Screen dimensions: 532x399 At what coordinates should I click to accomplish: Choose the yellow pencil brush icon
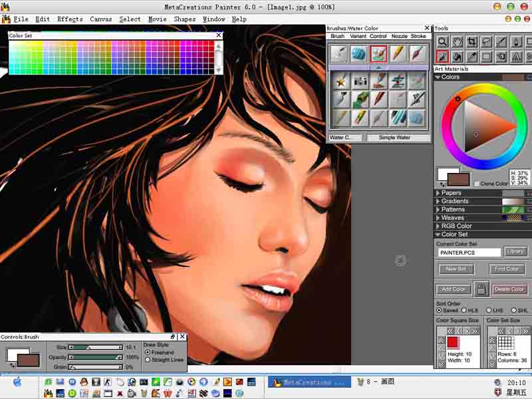398,54
